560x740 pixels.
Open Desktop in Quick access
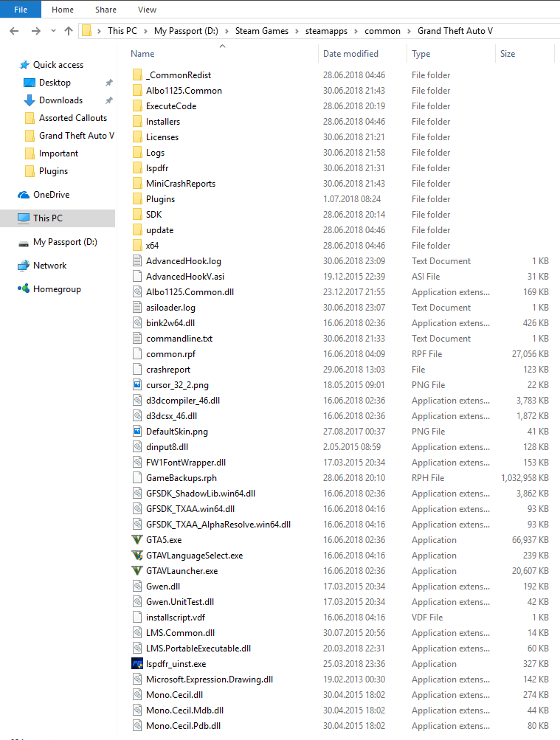pyautogui.click(x=55, y=83)
